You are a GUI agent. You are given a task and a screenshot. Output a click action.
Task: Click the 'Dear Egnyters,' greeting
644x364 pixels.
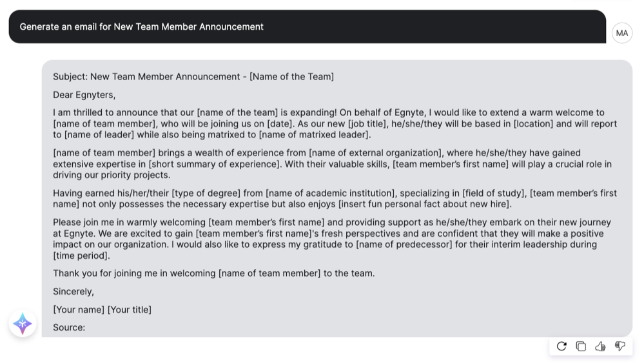click(84, 95)
